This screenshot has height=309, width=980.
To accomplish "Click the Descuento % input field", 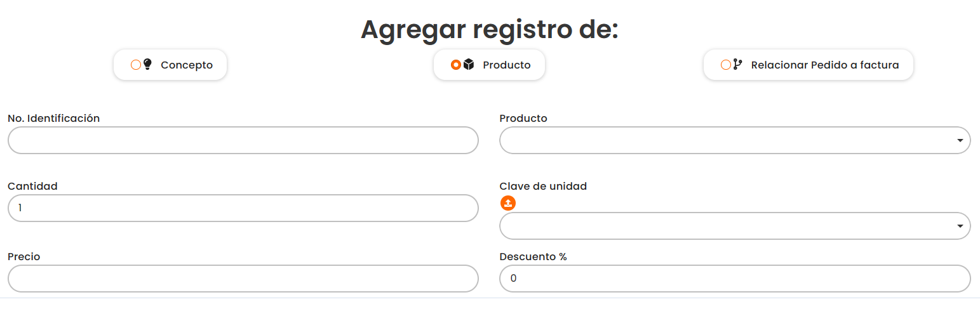I will click(x=735, y=279).
